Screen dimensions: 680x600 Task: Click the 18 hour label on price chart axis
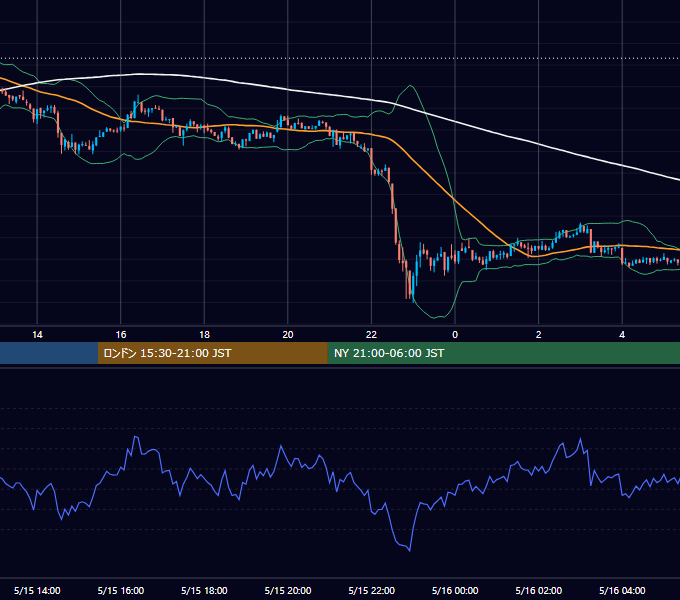pyautogui.click(x=204, y=335)
